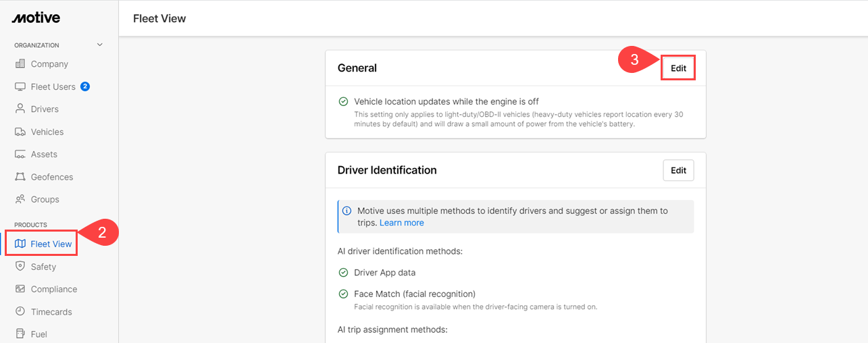The image size is (868, 343).
Task: Click the Fuel pump icon
Action: click(20, 334)
